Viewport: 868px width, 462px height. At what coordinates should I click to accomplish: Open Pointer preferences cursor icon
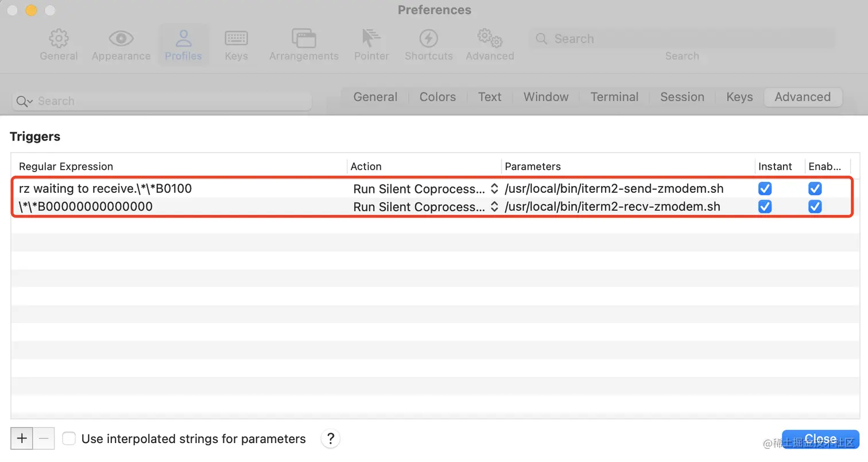371,39
